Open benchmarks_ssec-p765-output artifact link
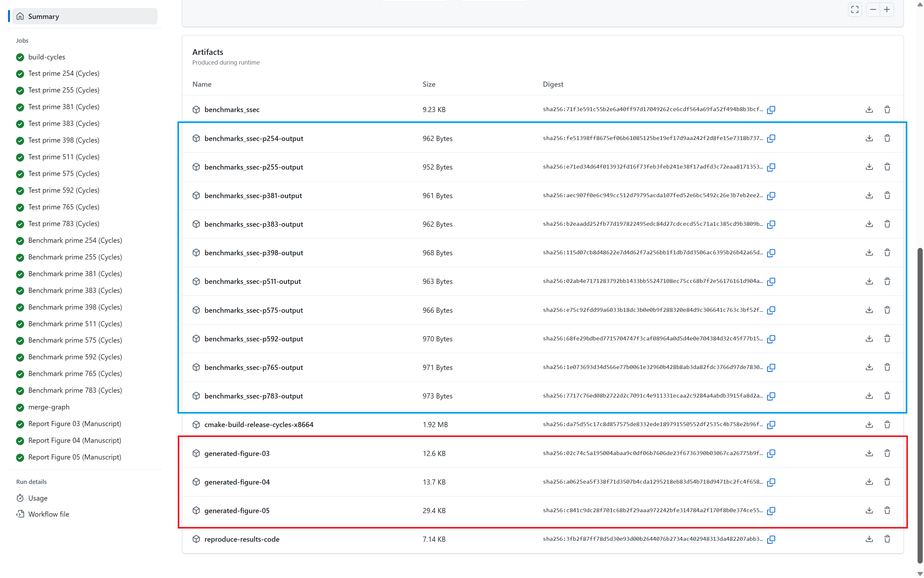The image size is (924, 578). pyautogui.click(x=253, y=367)
